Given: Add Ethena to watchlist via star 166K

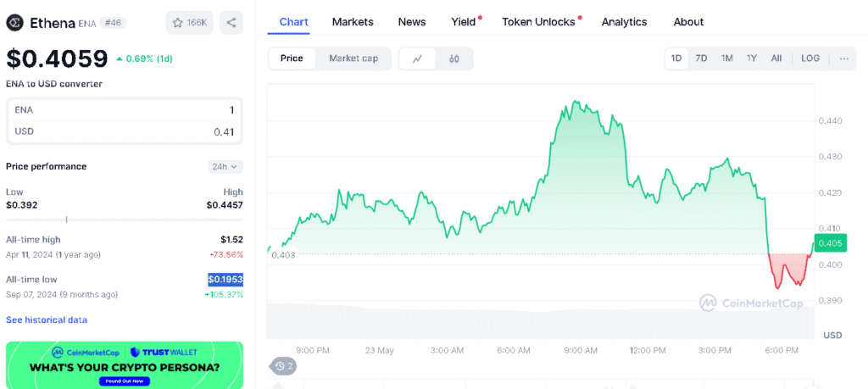Looking at the screenshot, I should (x=189, y=23).
